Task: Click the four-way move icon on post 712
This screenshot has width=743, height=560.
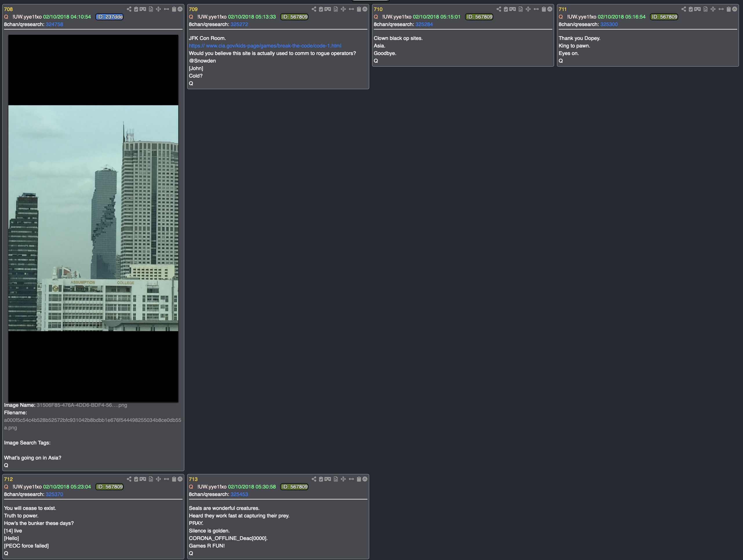Action: [158, 479]
